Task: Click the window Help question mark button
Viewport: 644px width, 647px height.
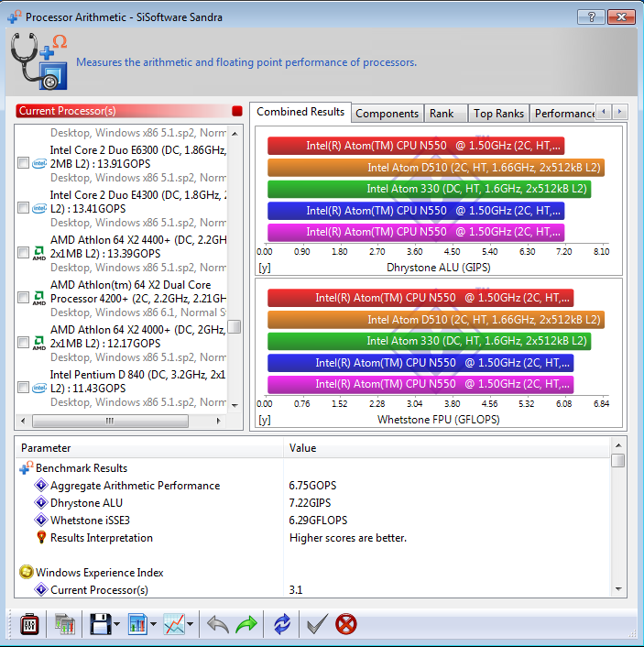Action: [x=593, y=17]
